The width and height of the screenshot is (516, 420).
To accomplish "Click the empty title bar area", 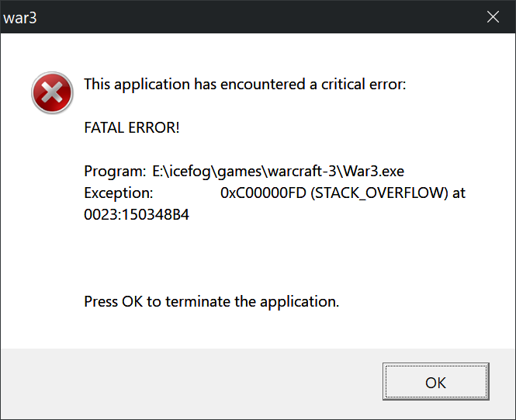I will (248, 17).
